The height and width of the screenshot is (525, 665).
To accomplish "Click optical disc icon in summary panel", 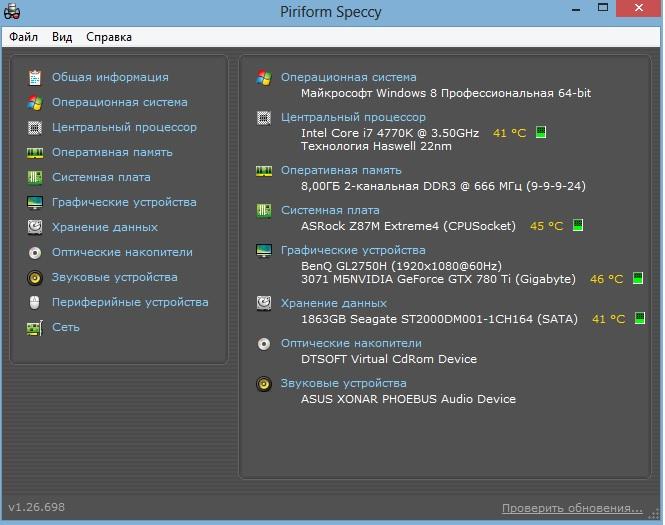I will [264, 343].
